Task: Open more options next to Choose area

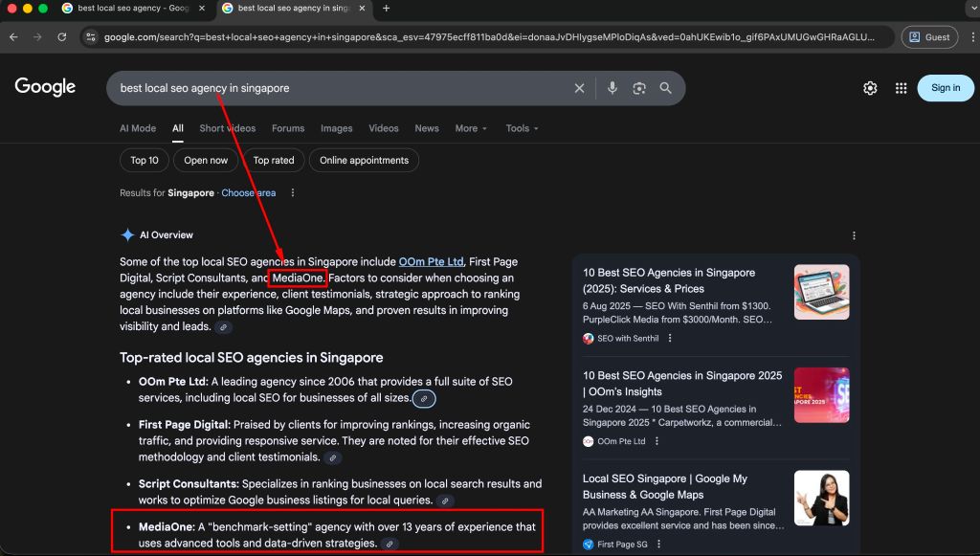Action: 293,193
